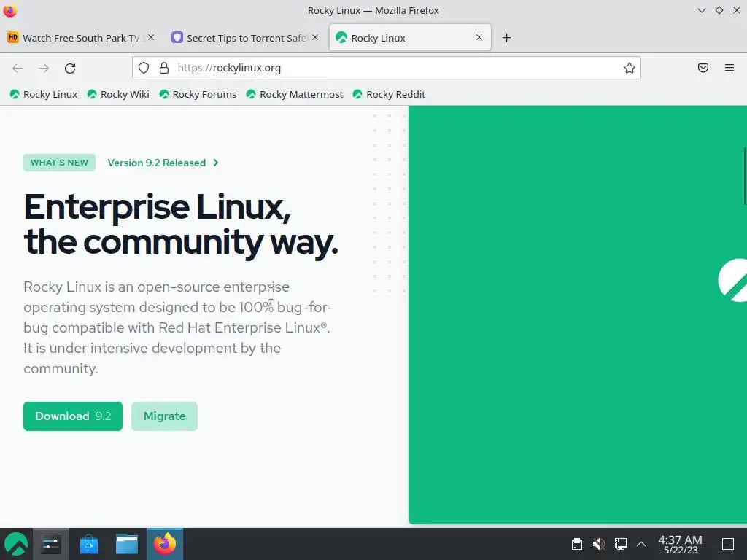Go forward to next page
747x560 pixels.
44,68
